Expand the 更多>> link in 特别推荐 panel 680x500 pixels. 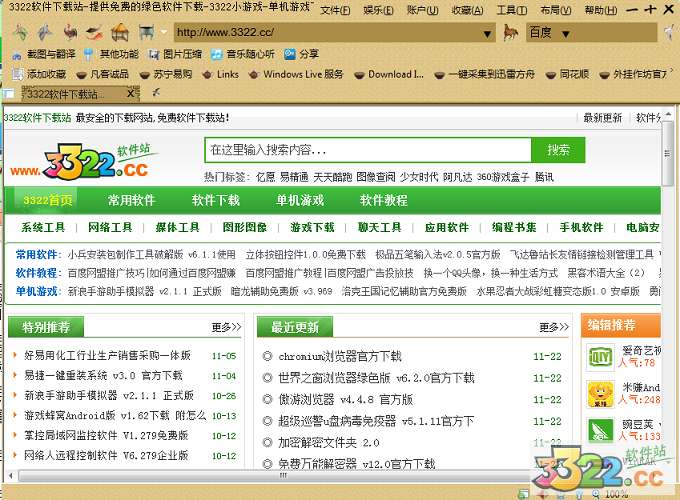pyautogui.click(x=226, y=327)
